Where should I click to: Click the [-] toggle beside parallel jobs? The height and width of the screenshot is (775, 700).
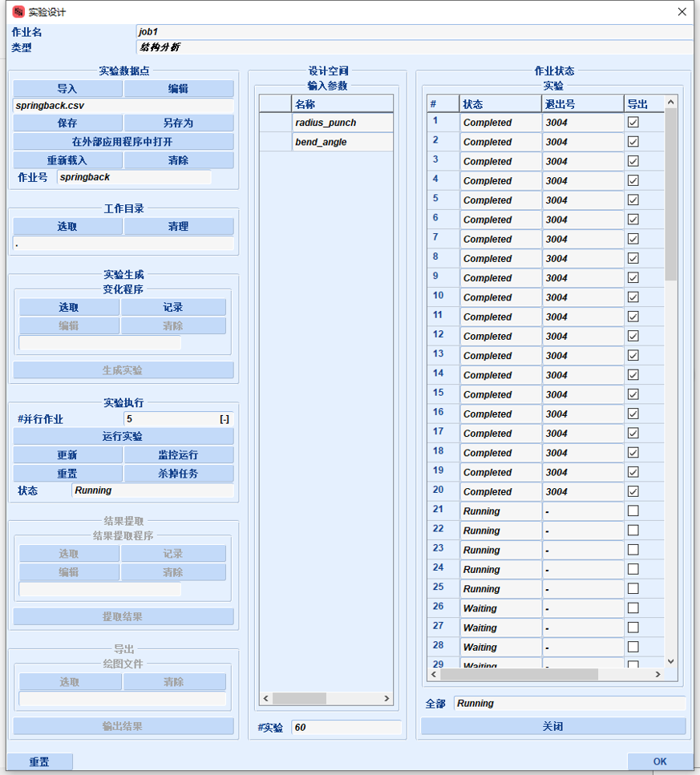[225, 419]
